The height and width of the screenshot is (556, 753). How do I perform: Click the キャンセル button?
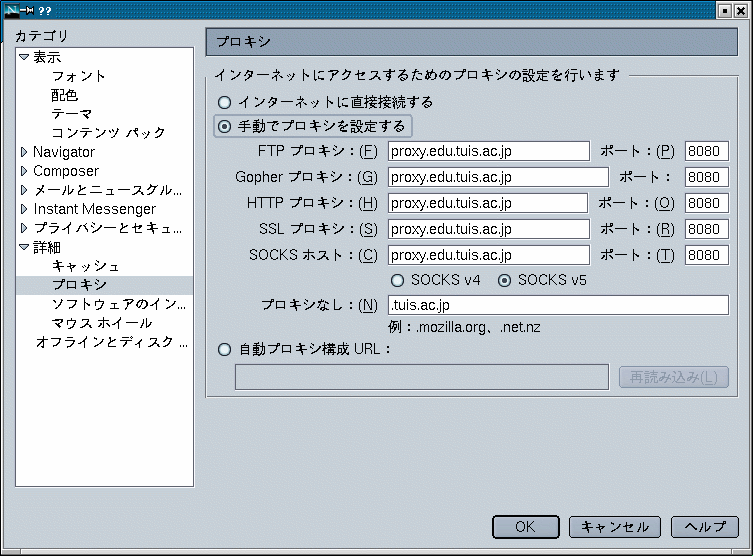[615, 527]
